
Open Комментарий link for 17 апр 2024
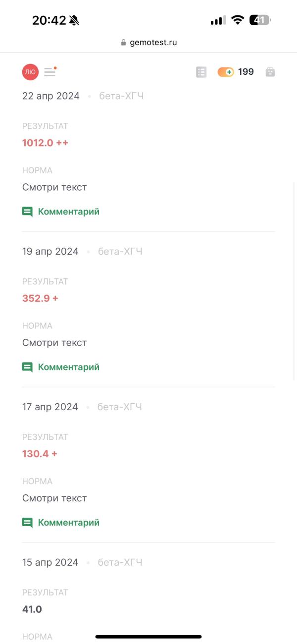[x=69, y=523]
